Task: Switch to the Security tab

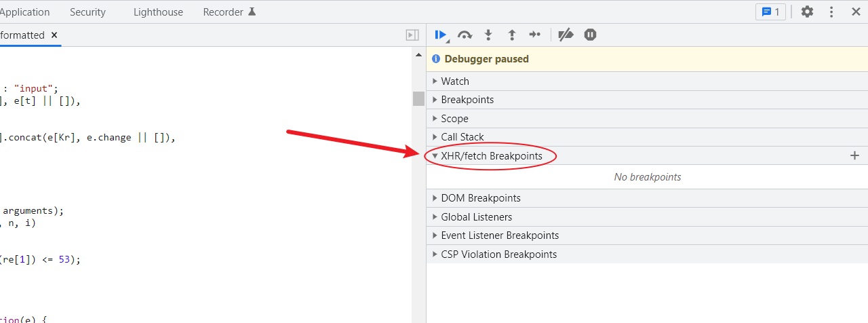Action: pyautogui.click(x=87, y=12)
